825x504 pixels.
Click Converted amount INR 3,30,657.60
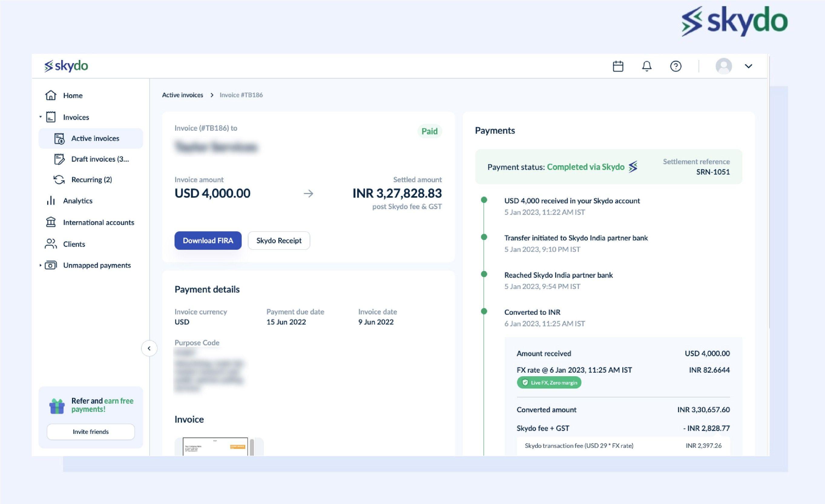[703, 410]
